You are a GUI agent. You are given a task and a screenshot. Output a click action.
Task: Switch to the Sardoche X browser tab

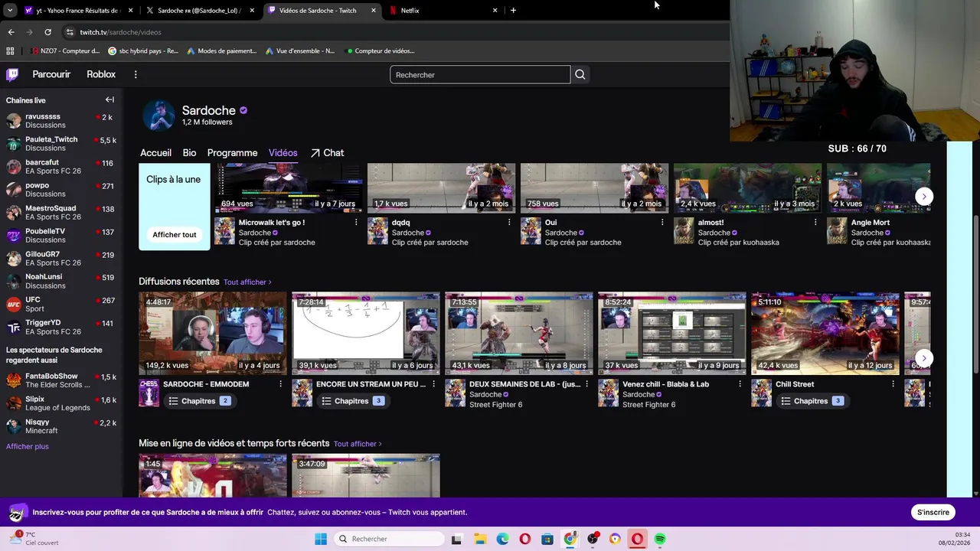point(199,11)
